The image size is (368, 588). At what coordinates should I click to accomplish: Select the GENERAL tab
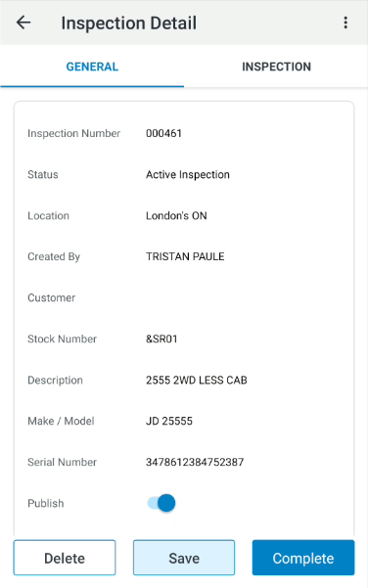click(x=92, y=67)
